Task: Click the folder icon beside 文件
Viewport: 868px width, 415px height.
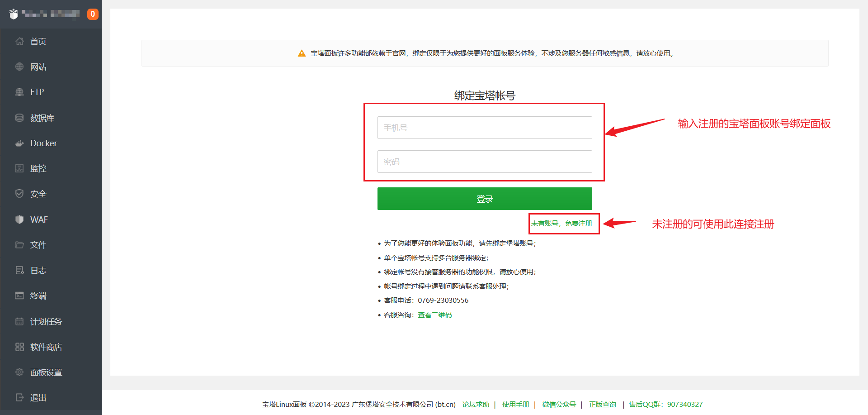Action: 19,245
